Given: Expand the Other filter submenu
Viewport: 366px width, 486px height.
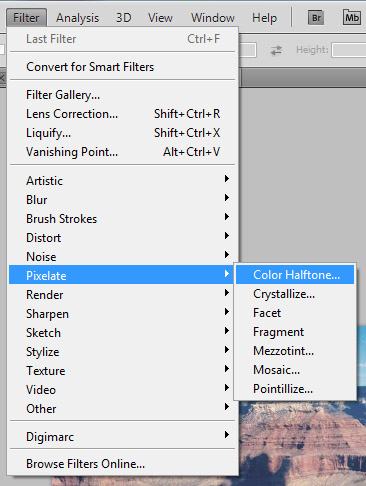Looking at the screenshot, I should (123, 409).
